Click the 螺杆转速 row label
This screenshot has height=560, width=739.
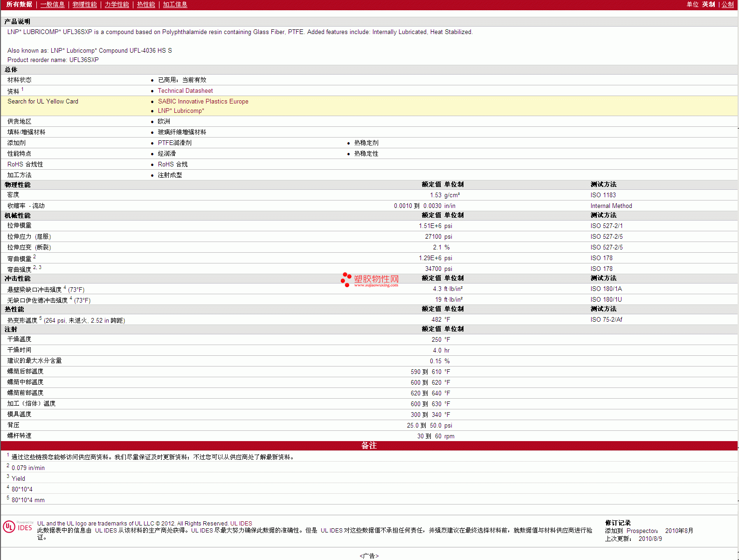coord(19,436)
